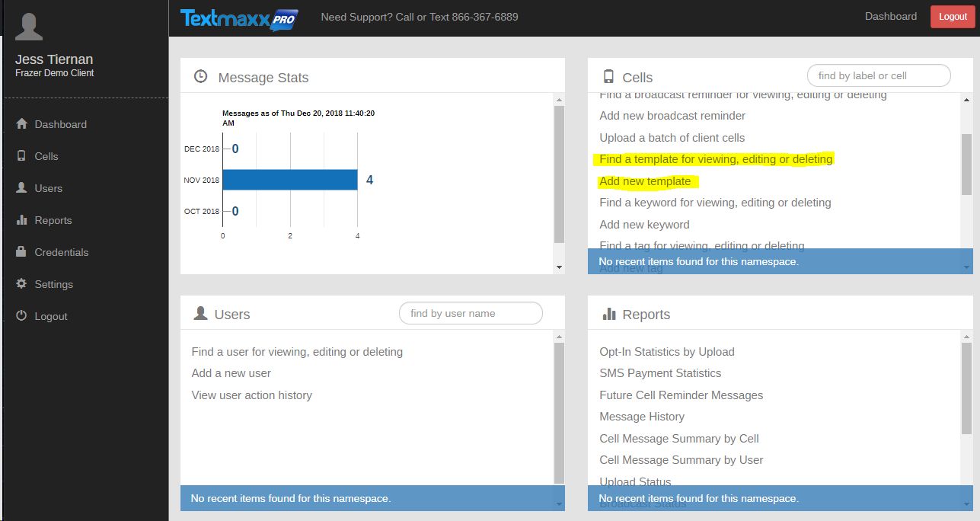980x521 pixels.
Task: Click the gear icon beside Settings in sidebar
Action: click(x=21, y=284)
